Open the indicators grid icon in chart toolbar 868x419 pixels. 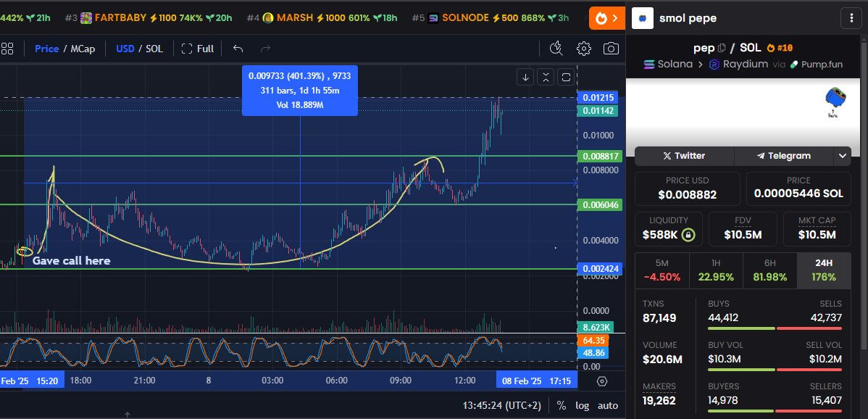pyautogui.click(x=7, y=49)
